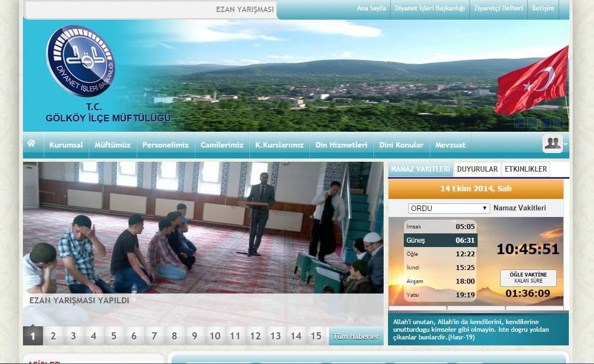Click the Turkish flag image in banner

pyautogui.click(x=533, y=81)
